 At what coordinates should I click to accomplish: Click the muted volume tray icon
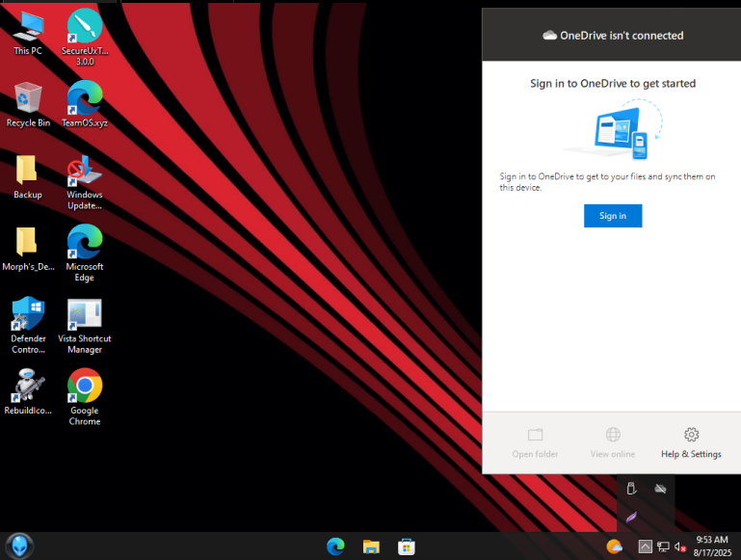point(680,547)
